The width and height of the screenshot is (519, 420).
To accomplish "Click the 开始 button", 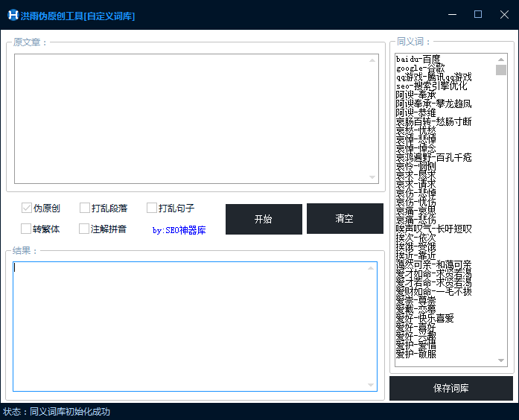I will (264, 219).
